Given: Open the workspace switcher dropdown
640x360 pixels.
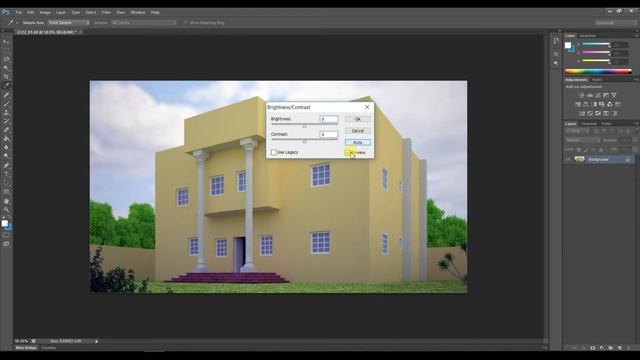Looking at the screenshot, I should click(x=615, y=23).
